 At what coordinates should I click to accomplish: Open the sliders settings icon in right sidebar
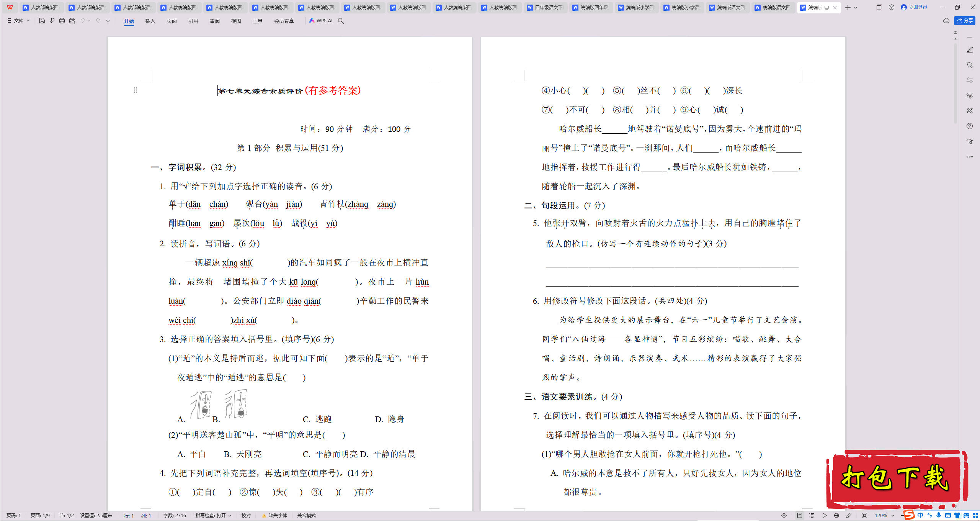[970, 80]
